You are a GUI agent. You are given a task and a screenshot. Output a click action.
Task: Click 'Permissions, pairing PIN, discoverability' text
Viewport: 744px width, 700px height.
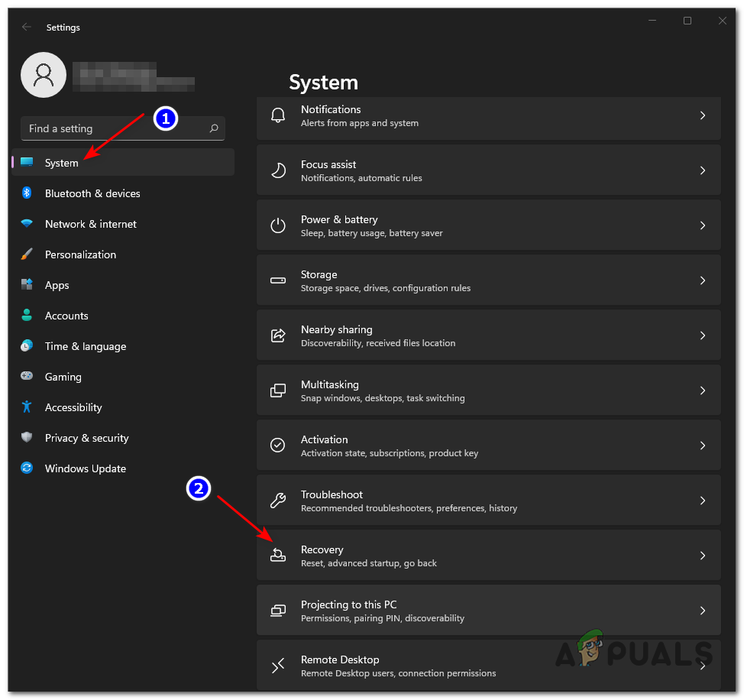383,618
